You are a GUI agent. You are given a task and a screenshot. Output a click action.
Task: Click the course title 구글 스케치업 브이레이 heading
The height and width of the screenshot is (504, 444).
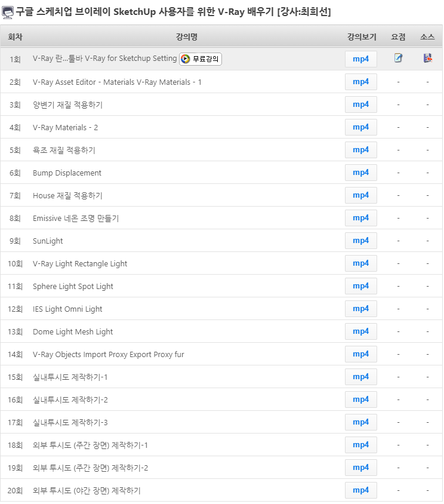point(173,12)
